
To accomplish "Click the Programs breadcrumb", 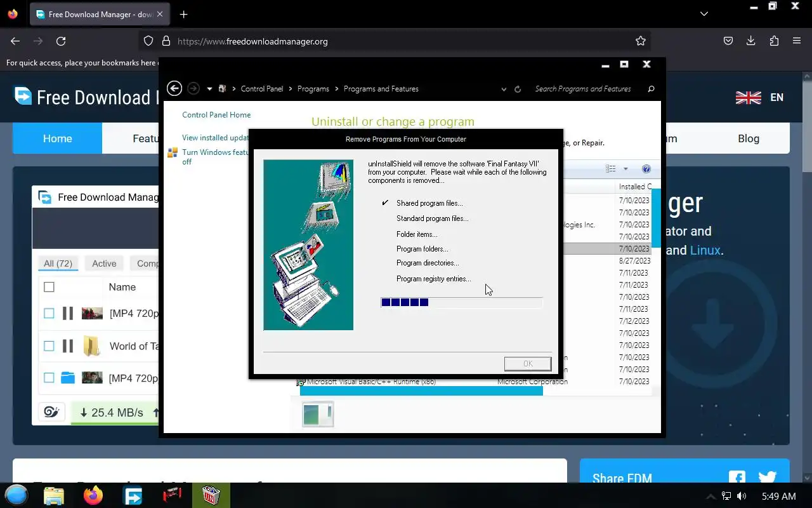I will [313, 89].
